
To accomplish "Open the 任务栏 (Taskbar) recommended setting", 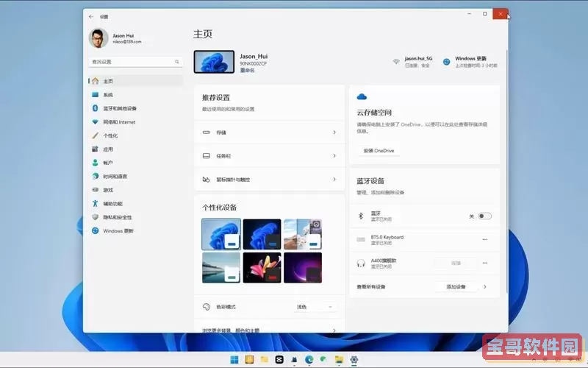I will pos(269,156).
